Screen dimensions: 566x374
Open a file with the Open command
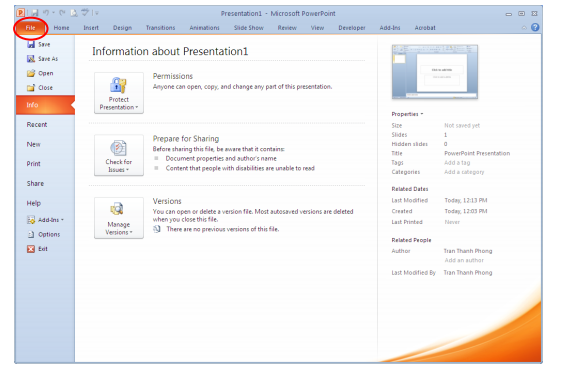tap(40, 73)
